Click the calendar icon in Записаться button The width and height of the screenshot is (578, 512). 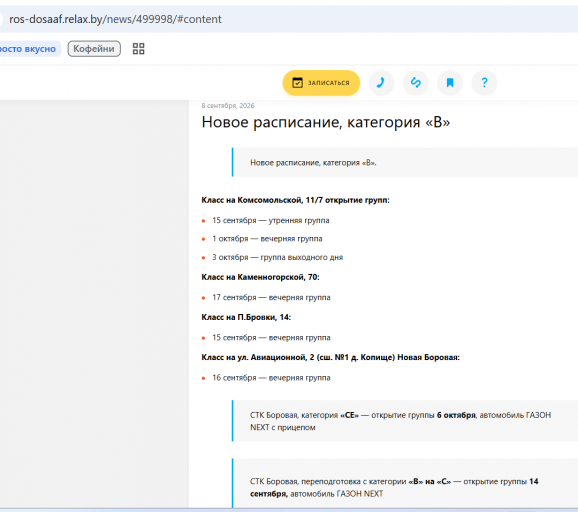[297, 83]
